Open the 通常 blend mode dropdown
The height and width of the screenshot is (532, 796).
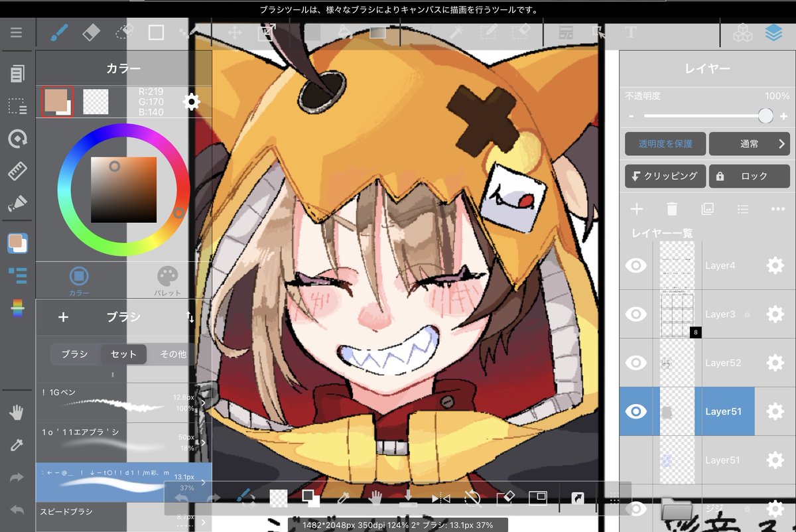(750, 143)
